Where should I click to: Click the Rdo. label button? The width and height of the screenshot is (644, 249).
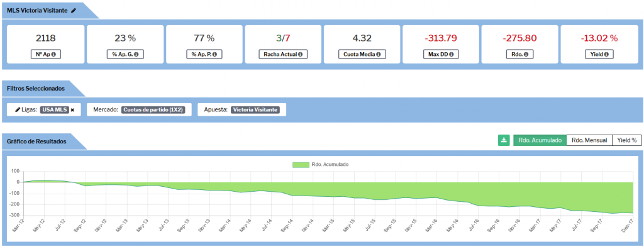pyautogui.click(x=519, y=54)
